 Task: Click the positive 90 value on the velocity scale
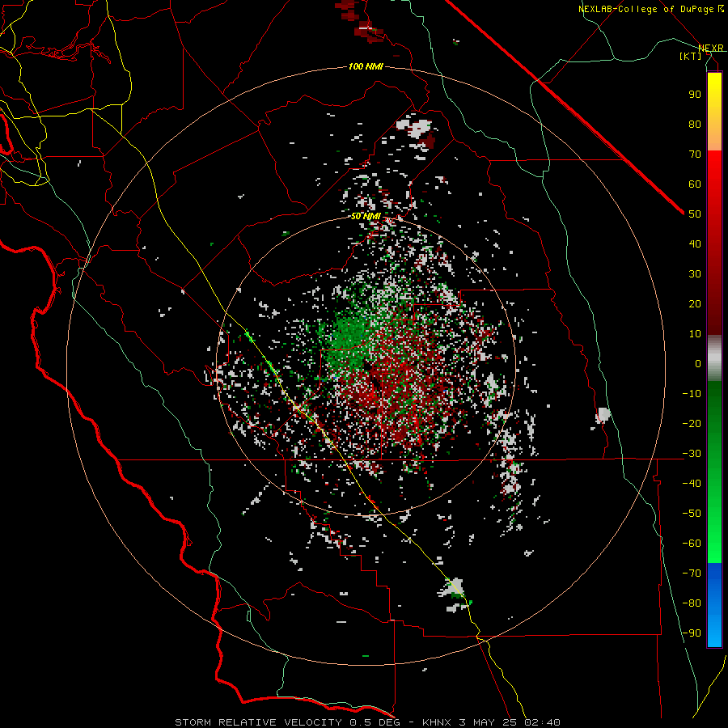pos(695,95)
